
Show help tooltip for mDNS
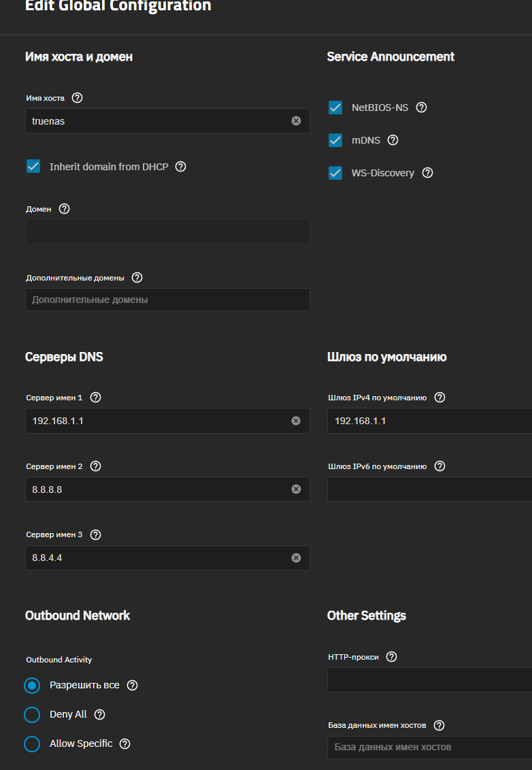coord(393,140)
